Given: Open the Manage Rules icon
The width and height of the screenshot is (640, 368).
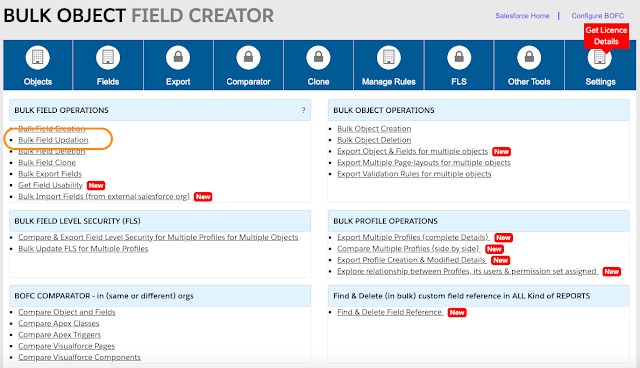Looking at the screenshot, I should point(389,58).
